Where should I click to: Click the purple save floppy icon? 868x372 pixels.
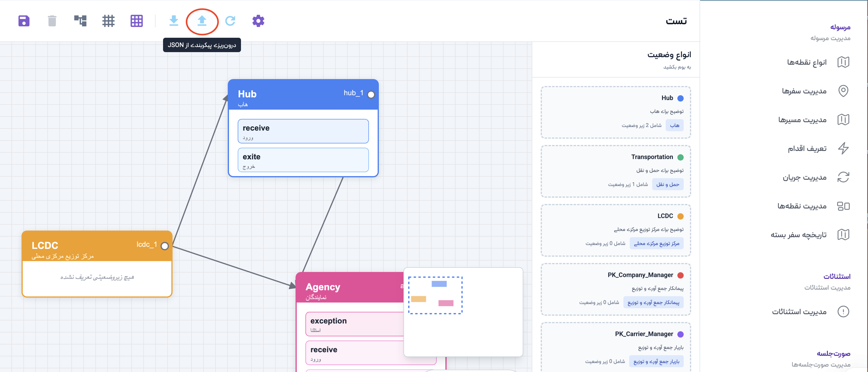point(24,21)
